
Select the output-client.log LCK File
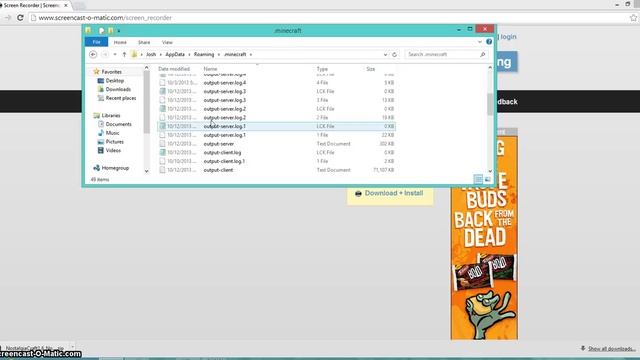point(276,153)
